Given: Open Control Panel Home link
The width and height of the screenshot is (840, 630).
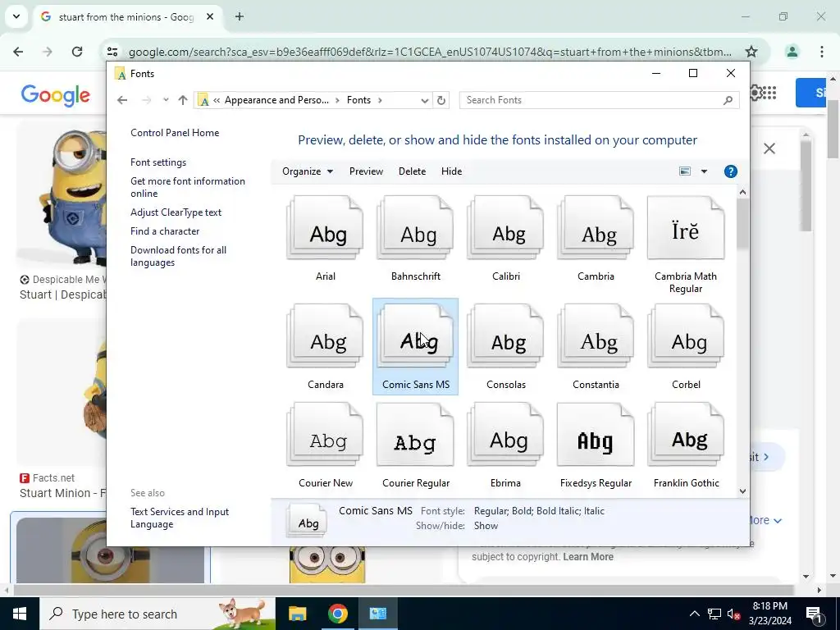Looking at the screenshot, I should coord(175,133).
